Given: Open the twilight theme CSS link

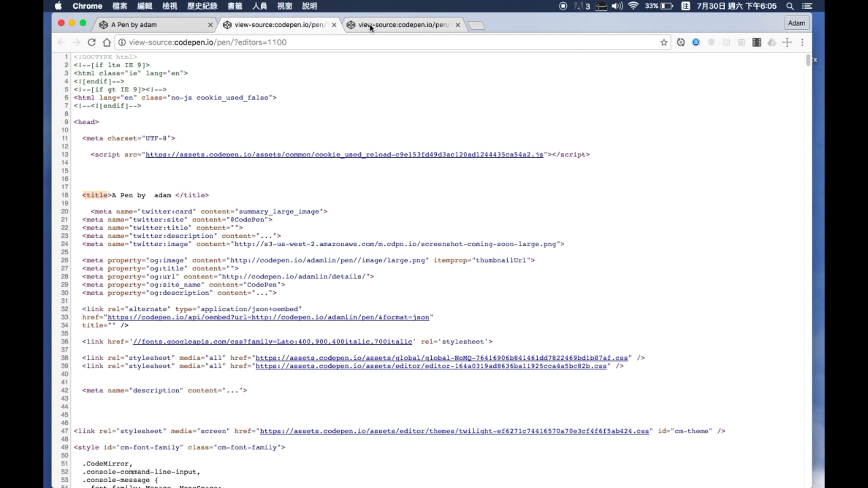Looking at the screenshot, I should pos(454,431).
